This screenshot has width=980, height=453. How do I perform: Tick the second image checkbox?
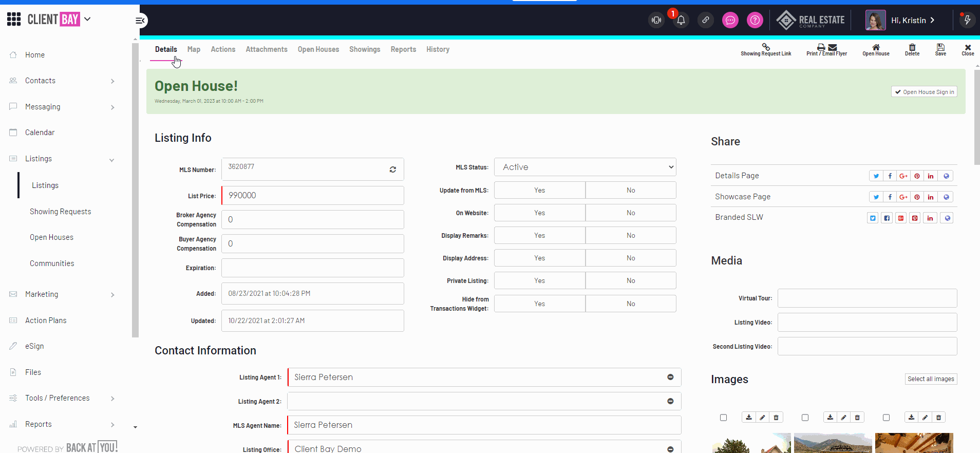pos(805,418)
